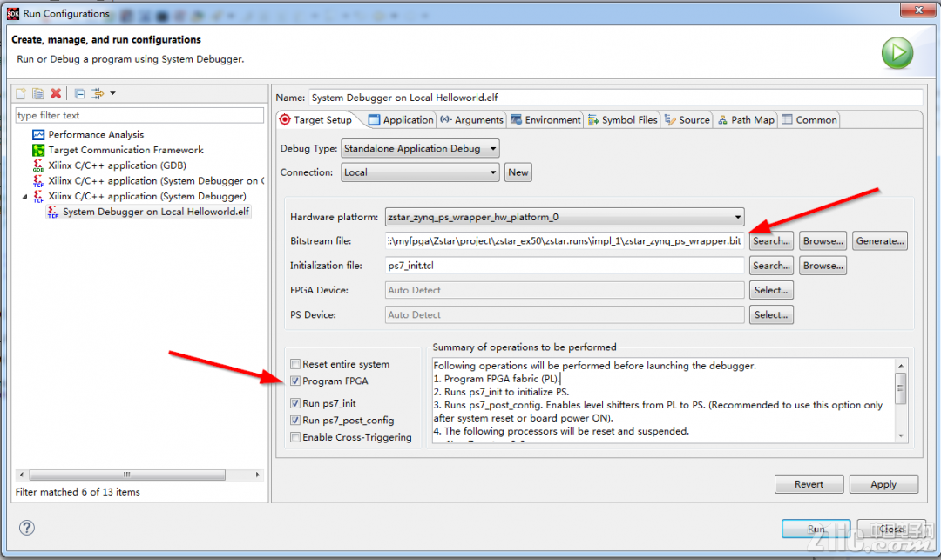This screenshot has height=560, width=941.
Task: Click the configuration Name field
Action: [616, 98]
